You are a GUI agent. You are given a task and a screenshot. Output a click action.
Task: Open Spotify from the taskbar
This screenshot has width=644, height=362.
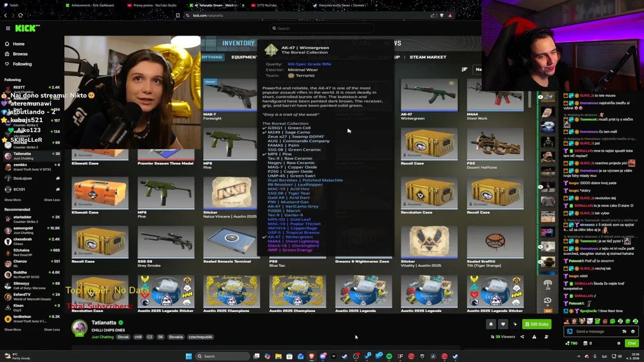point(389,356)
